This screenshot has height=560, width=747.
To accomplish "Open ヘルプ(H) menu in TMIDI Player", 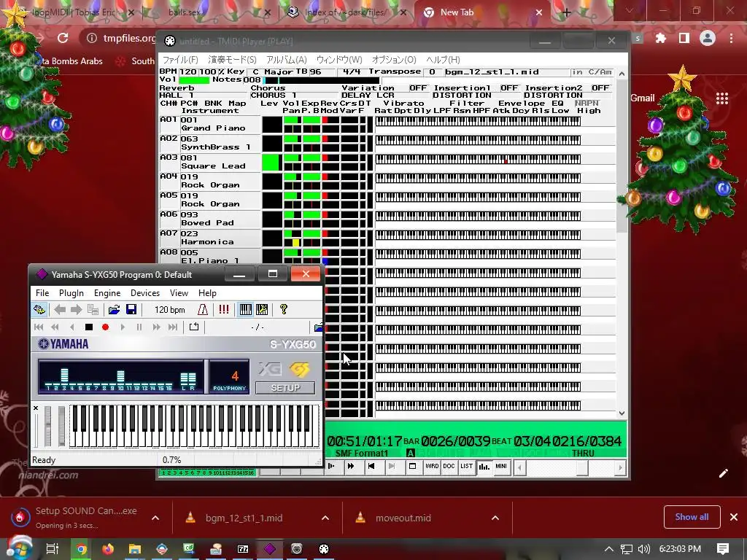I will click(x=443, y=60).
